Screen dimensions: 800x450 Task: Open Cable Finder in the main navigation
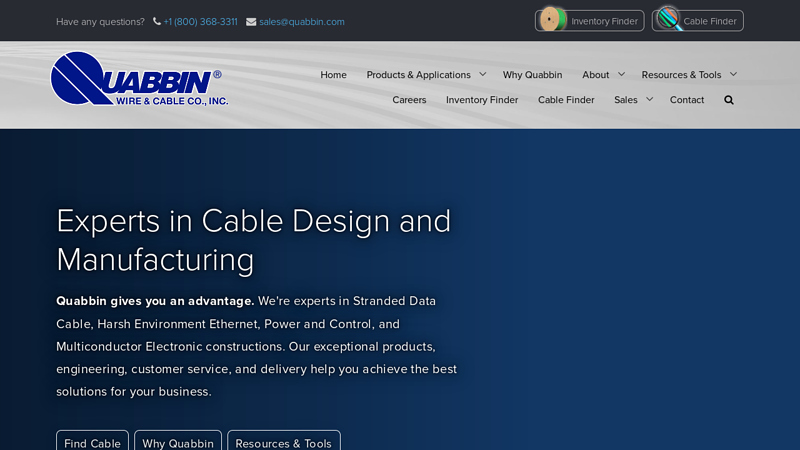coord(566,100)
